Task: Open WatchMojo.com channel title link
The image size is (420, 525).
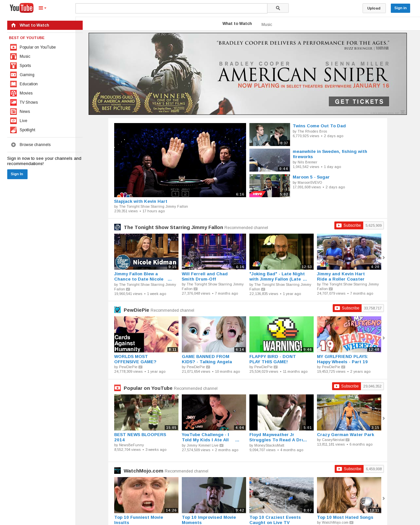Action: [143, 471]
